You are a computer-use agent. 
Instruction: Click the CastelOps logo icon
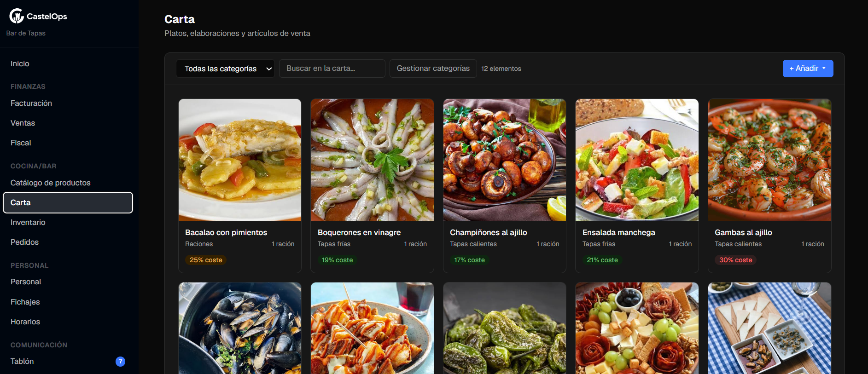click(x=17, y=16)
